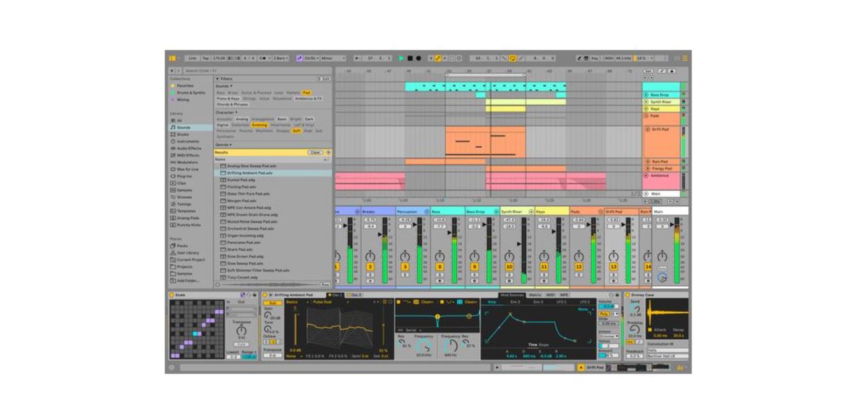The width and height of the screenshot is (868, 397).
Task: Enable the Loop switch in transport bar
Action: pyautogui.click(x=512, y=58)
